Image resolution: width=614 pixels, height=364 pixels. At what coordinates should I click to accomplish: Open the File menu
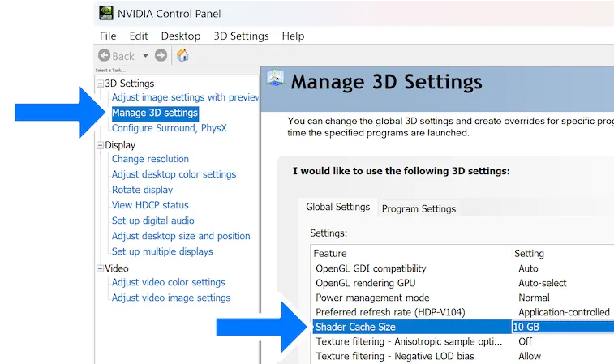[x=108, y=36]
